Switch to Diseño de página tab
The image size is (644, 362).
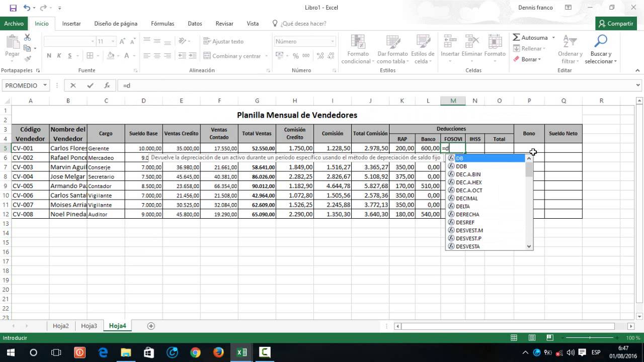pos(116,24)
